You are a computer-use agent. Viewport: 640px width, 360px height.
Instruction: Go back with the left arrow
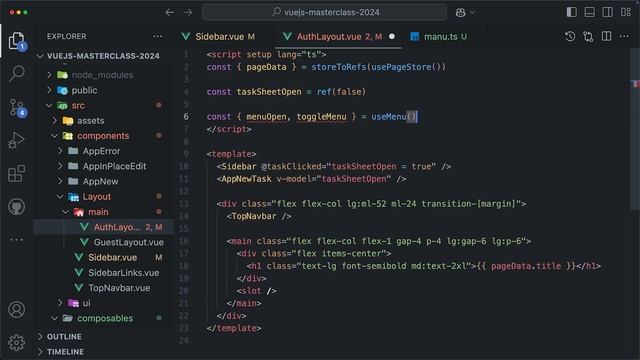[x=170, y=13]
